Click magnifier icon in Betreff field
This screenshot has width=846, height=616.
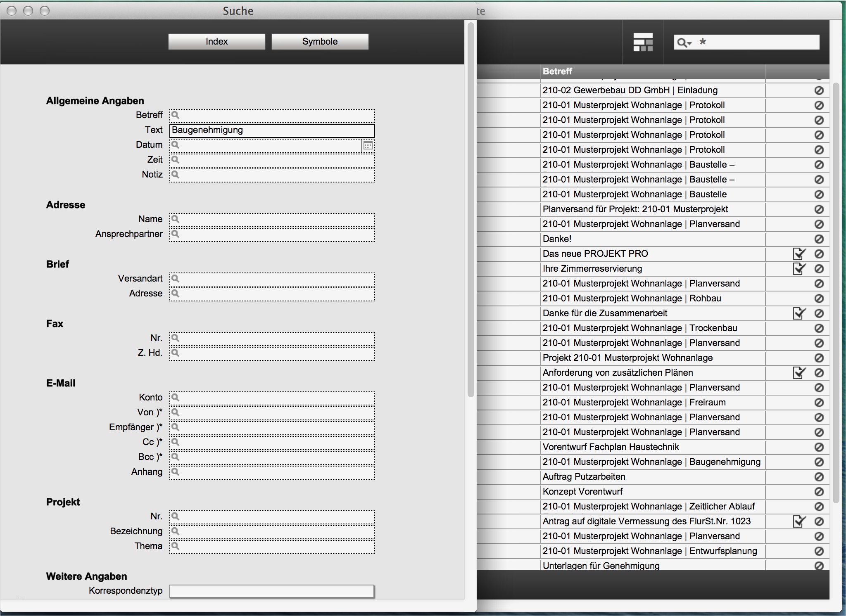[175, 115]
